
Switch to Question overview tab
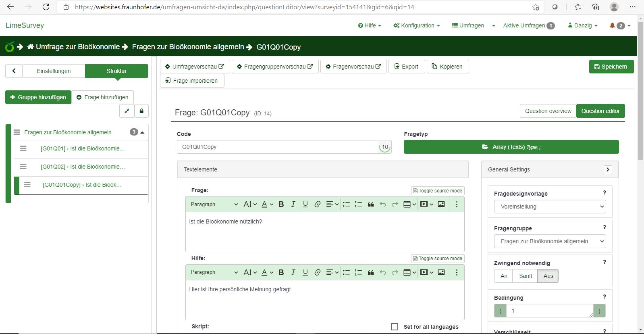(548, 111)
